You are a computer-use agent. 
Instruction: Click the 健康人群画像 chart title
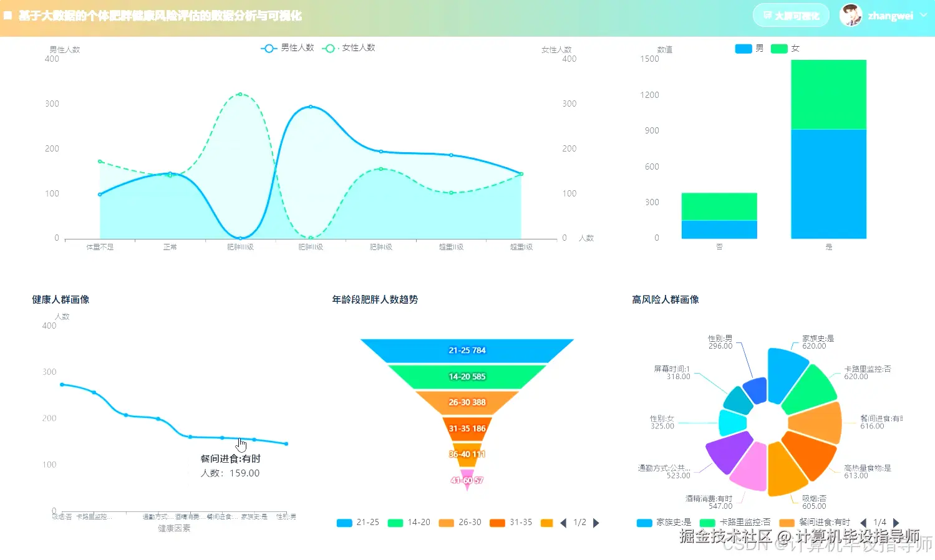tap(61, 299)
